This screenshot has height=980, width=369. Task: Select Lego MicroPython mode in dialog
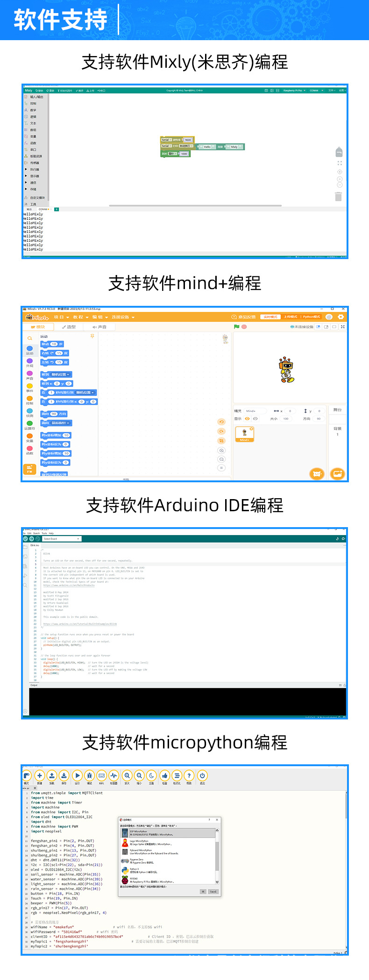tap(168, 843)
